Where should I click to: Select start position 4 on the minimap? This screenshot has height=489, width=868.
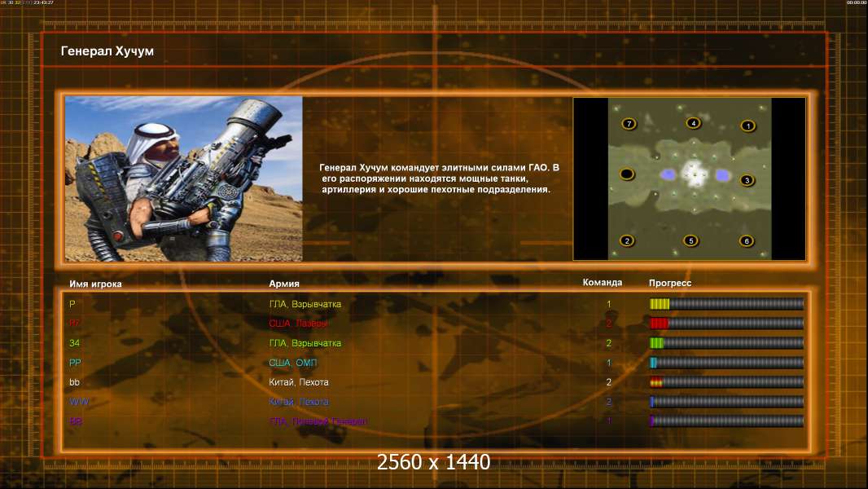(693, 123)
